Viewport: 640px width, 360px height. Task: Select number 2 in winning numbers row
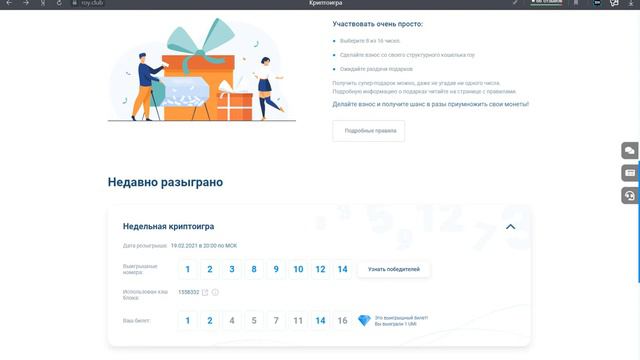point(210,269)
